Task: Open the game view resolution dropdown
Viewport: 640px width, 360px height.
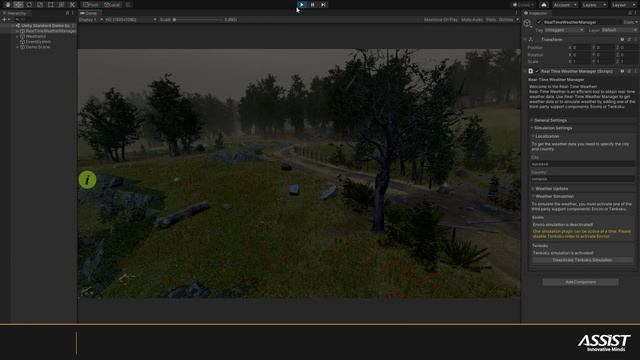Action: [x=131, y=20]
